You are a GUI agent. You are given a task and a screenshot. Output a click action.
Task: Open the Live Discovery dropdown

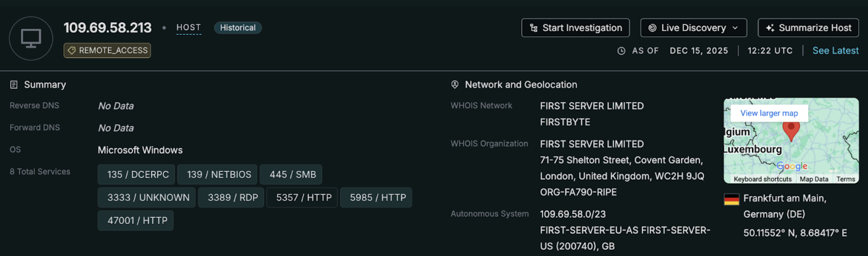click(693, 28)
